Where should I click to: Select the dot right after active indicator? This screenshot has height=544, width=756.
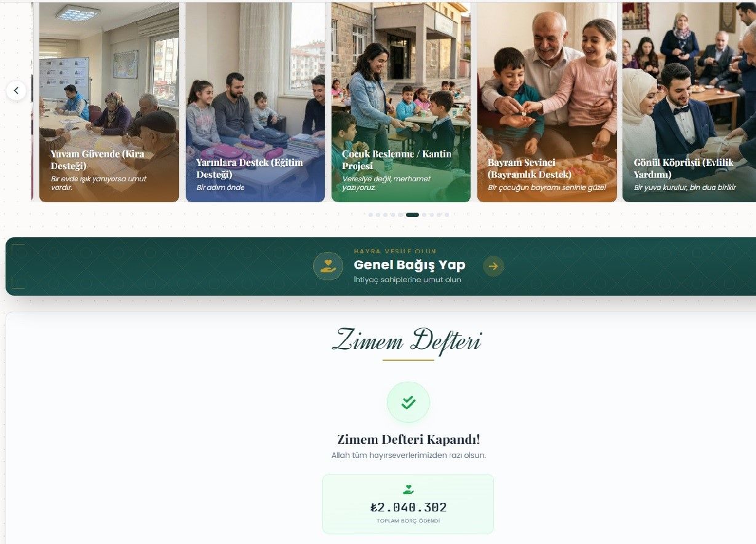424,215
